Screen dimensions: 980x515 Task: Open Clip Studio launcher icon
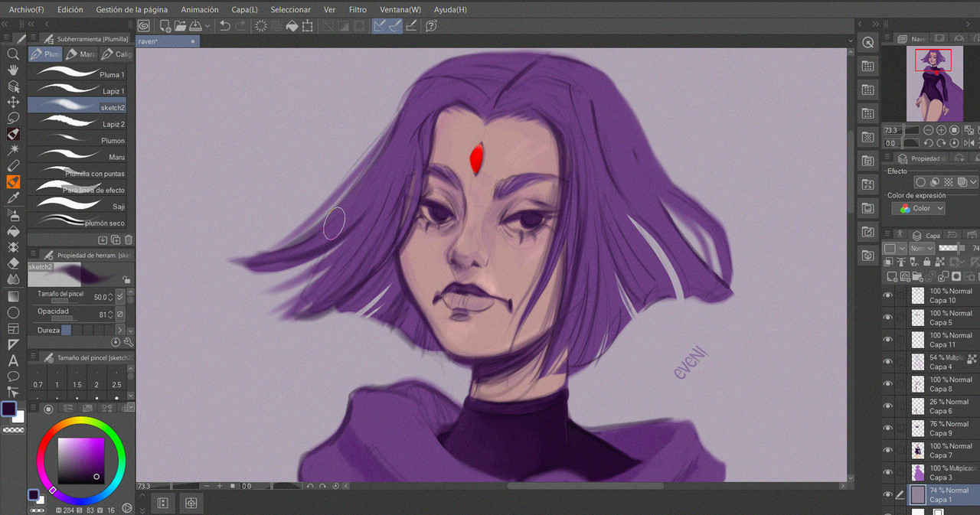[143, 25]
